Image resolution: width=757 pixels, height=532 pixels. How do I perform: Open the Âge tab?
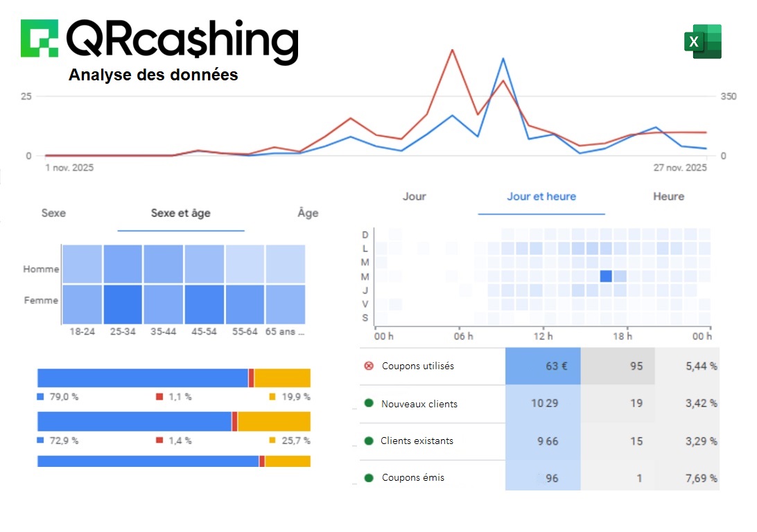click(308, 213)
